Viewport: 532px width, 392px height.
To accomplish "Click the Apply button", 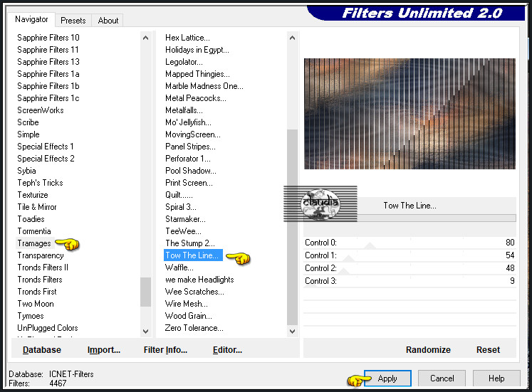I will tap(387, 378).
